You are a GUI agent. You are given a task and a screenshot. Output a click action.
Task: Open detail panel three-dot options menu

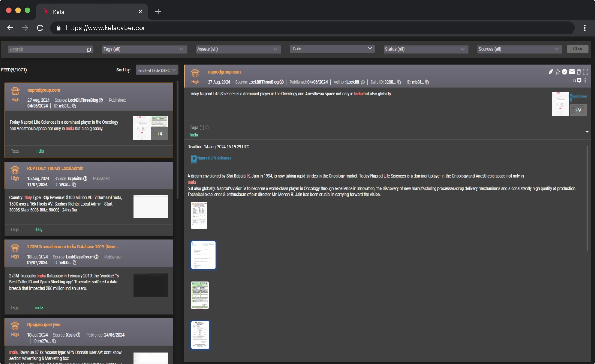pos(585,80)
